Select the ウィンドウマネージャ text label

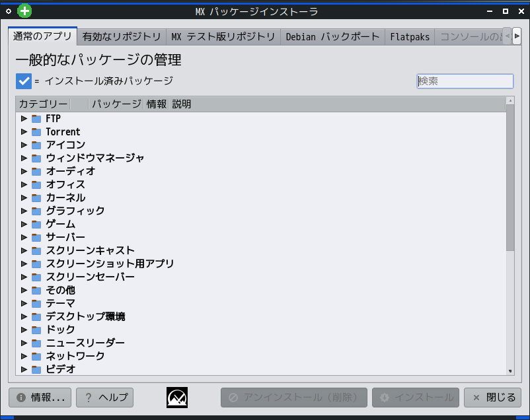click(x=95, y=158)
